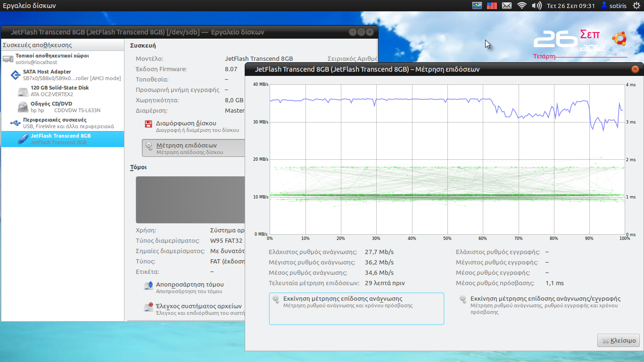
Task: Open the volume sound indicator
Action: 537,6
